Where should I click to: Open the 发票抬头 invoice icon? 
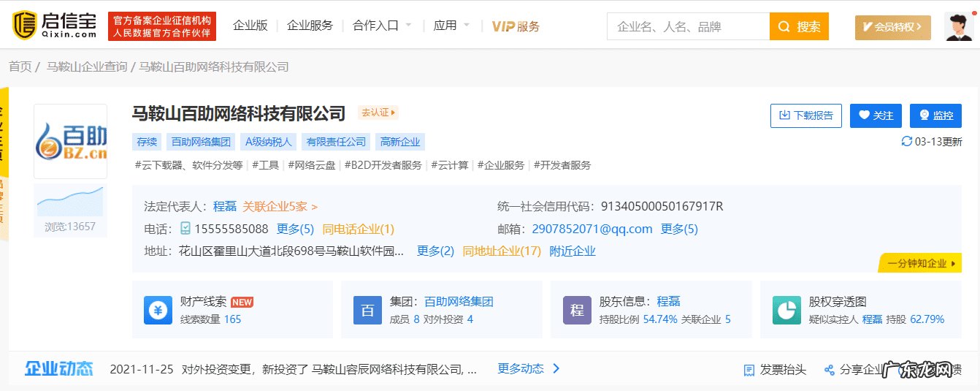[x=749, y=370]
